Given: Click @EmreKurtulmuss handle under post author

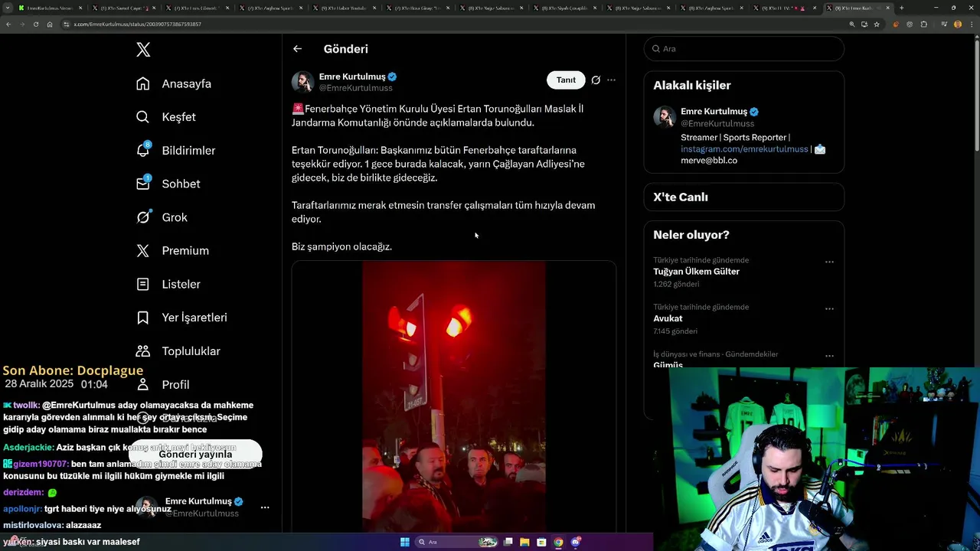Looking at the screenshot, I should (x=355, y=88).
